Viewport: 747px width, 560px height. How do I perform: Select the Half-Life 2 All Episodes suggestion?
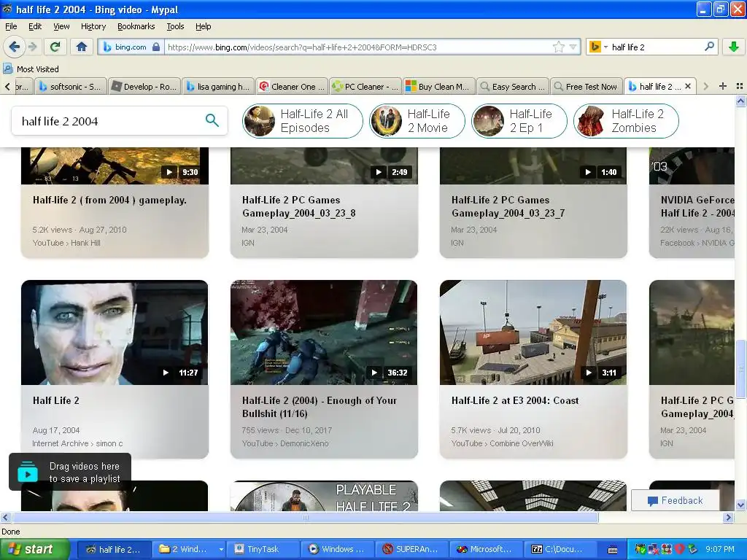click(x=303, y=121)
